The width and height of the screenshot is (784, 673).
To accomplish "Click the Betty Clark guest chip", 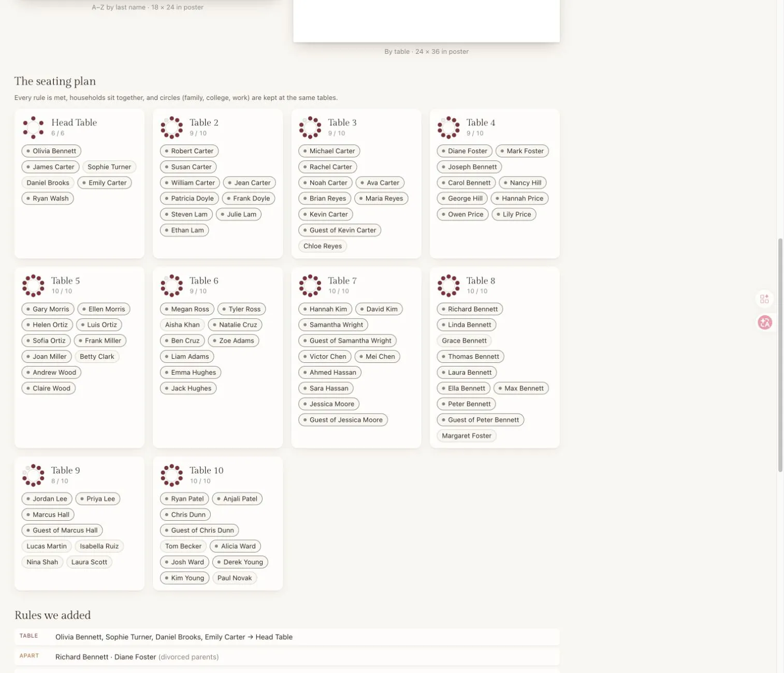I will [97, 357].
